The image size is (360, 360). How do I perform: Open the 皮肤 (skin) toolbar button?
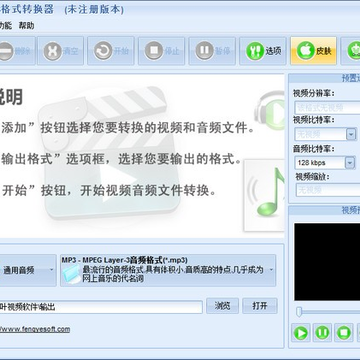coord(313,51)
